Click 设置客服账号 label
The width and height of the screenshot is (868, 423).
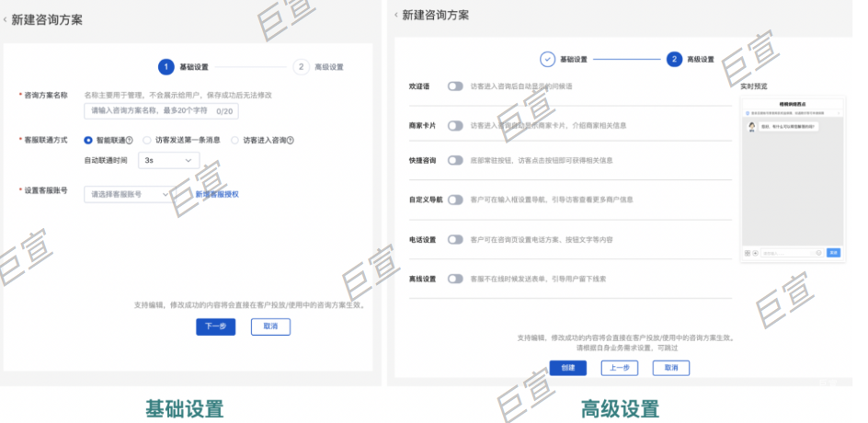(45, 190)
